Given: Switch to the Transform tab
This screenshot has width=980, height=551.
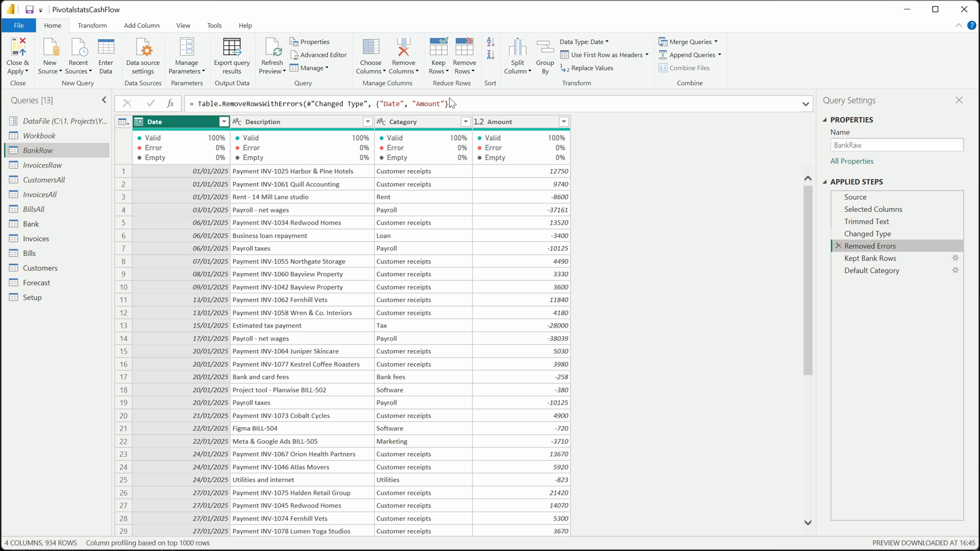Looking at the screenshot, I should click(92, 26).
